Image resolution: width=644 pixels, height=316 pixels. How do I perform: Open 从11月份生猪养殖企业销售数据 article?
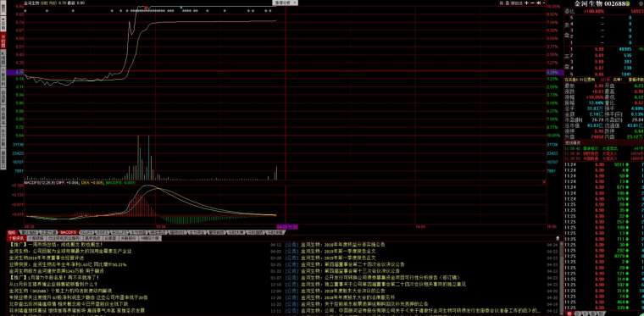click(x=53, y=284)
